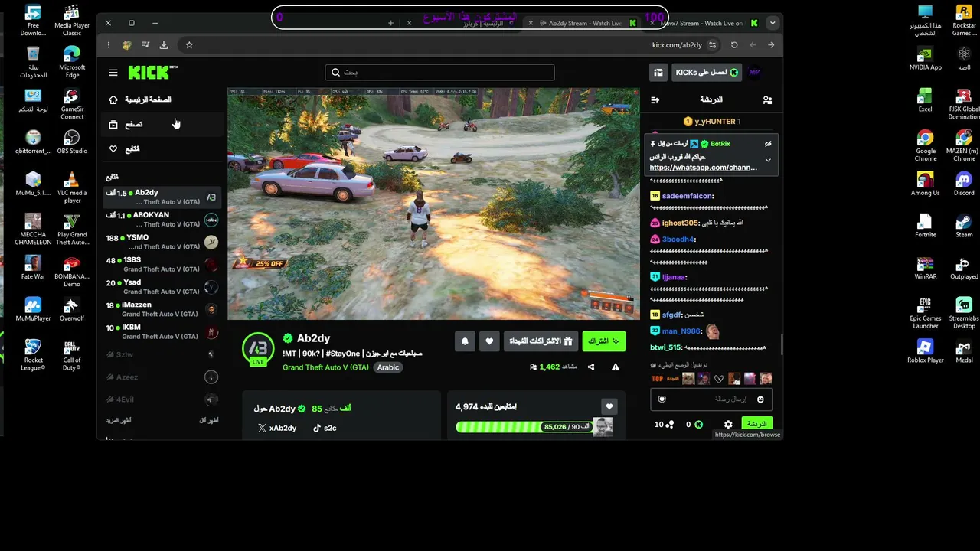
Task: Toggle the notification bell for Ab2dy
Action: coord(465,341)
